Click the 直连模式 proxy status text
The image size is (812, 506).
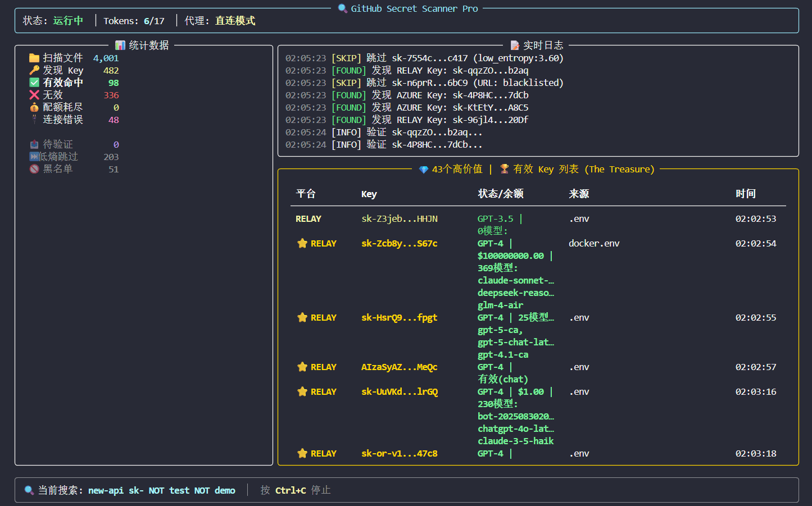tap(235, 21)
